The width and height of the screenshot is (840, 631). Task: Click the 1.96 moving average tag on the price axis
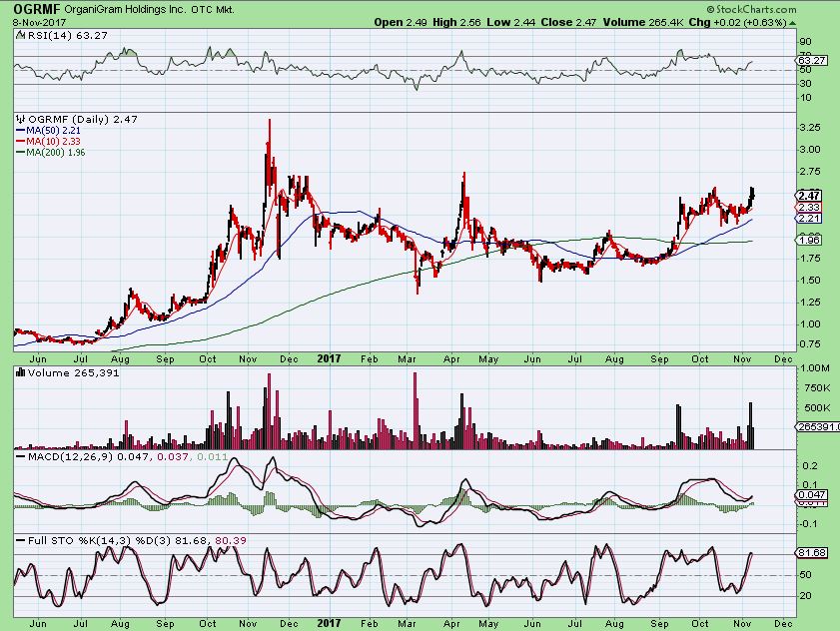point(809,240)
